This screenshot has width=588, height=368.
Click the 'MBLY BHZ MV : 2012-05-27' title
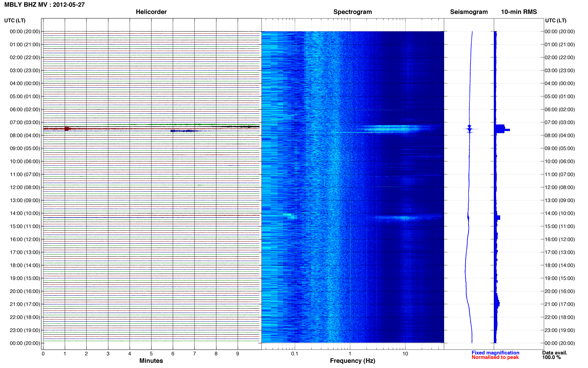point(45,5)
